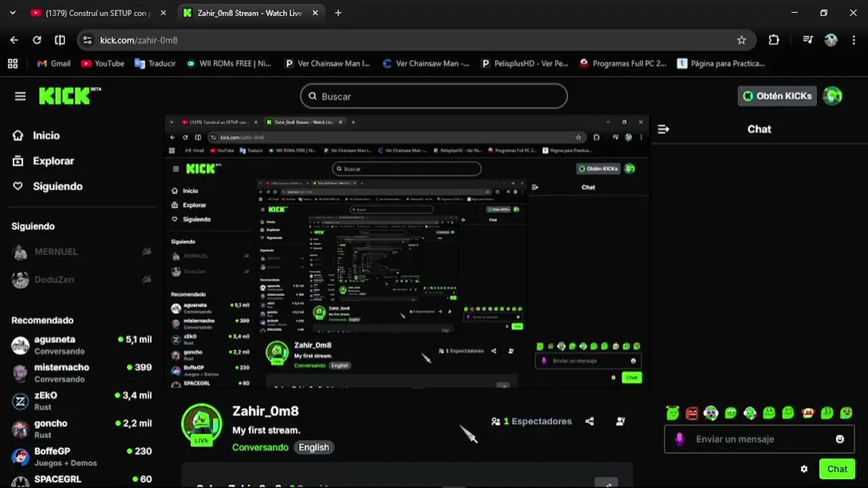Click Zahir_0m8 LIVE avatar

pos(201,424)
